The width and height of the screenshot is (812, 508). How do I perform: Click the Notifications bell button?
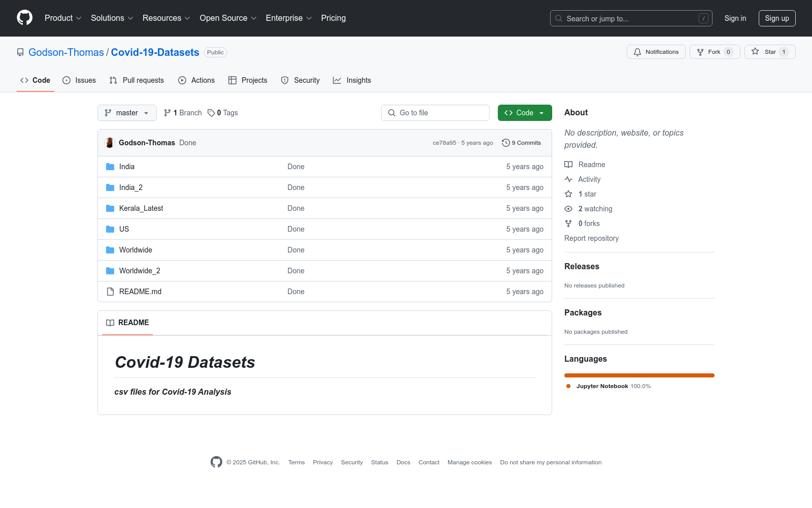tap(656, 52)
